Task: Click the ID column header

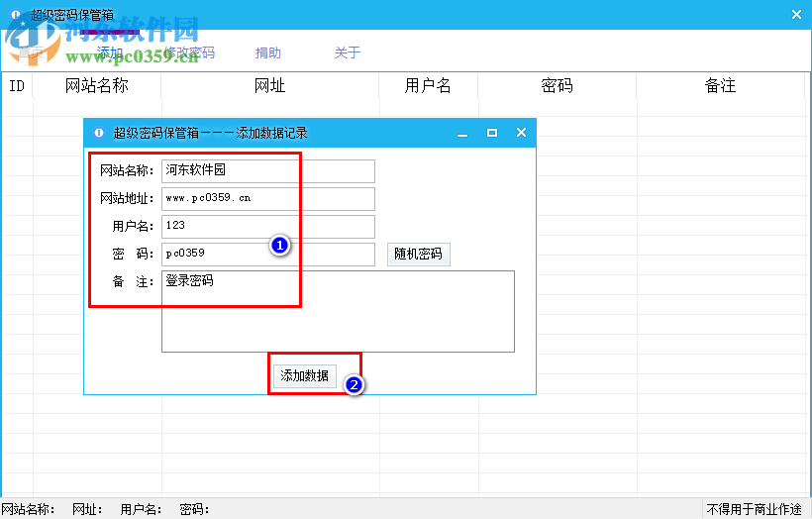Action: (17, 85)
